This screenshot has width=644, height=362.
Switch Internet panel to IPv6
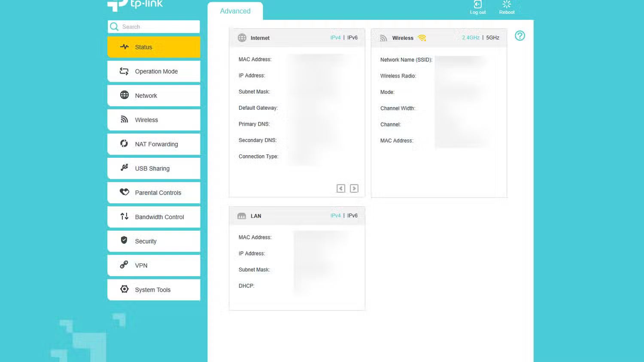352,38
